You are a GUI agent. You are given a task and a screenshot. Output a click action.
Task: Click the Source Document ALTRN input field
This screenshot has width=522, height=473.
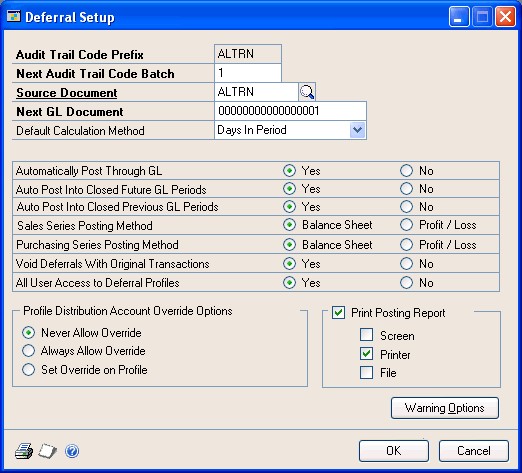pyautogui.click(x=256, y=92)
